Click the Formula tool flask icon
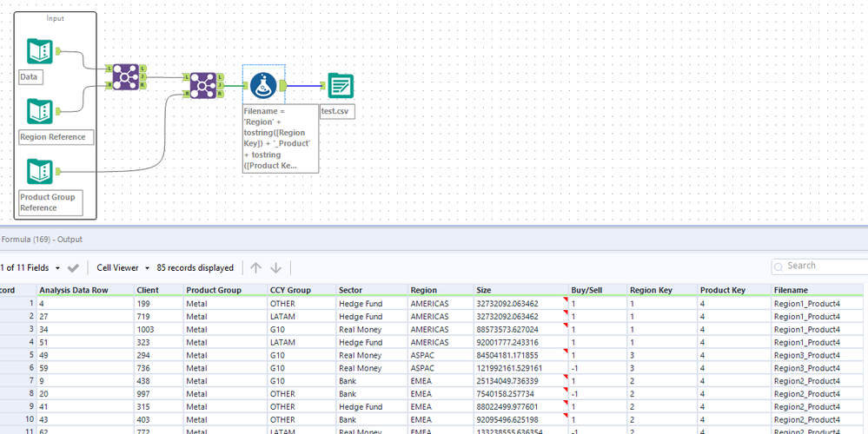The height and width of the screenshot is (434, 868). click(264, 85)
